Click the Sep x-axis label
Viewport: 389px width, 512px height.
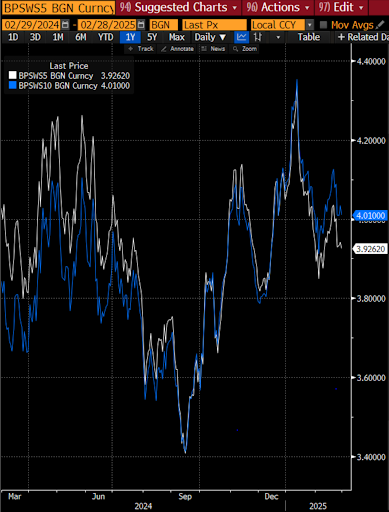[x=185, y=496]
